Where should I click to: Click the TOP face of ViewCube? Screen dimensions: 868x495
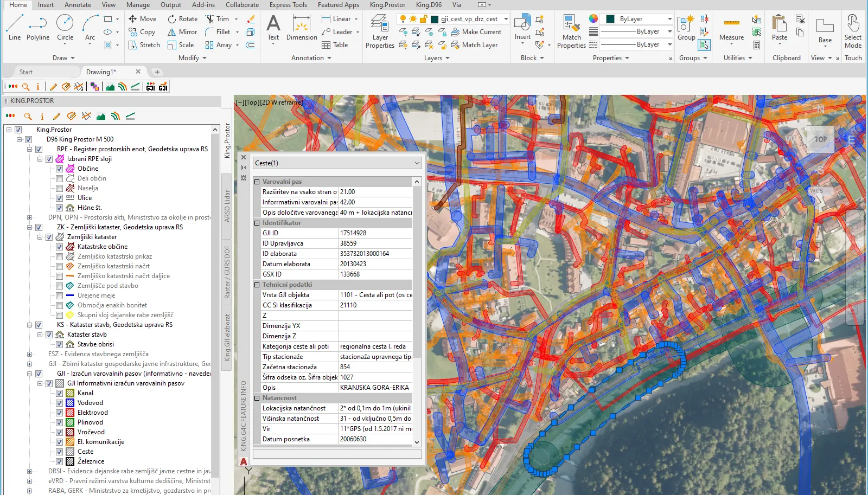[820, 139]
